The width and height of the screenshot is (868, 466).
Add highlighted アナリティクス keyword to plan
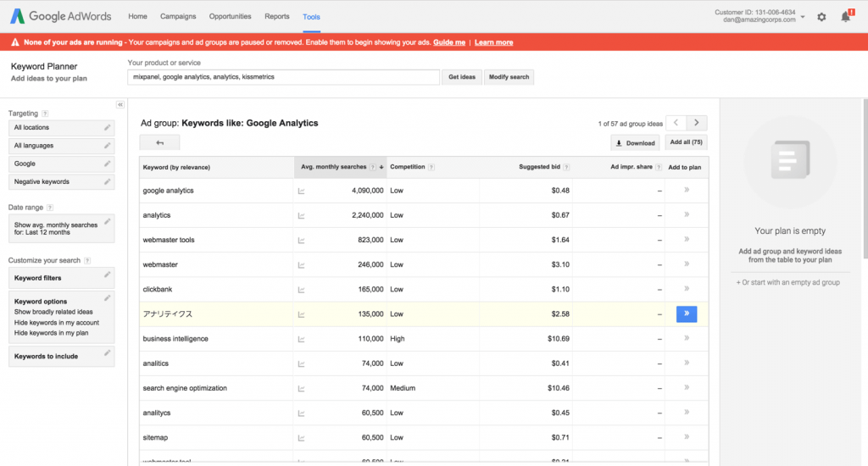687,313
